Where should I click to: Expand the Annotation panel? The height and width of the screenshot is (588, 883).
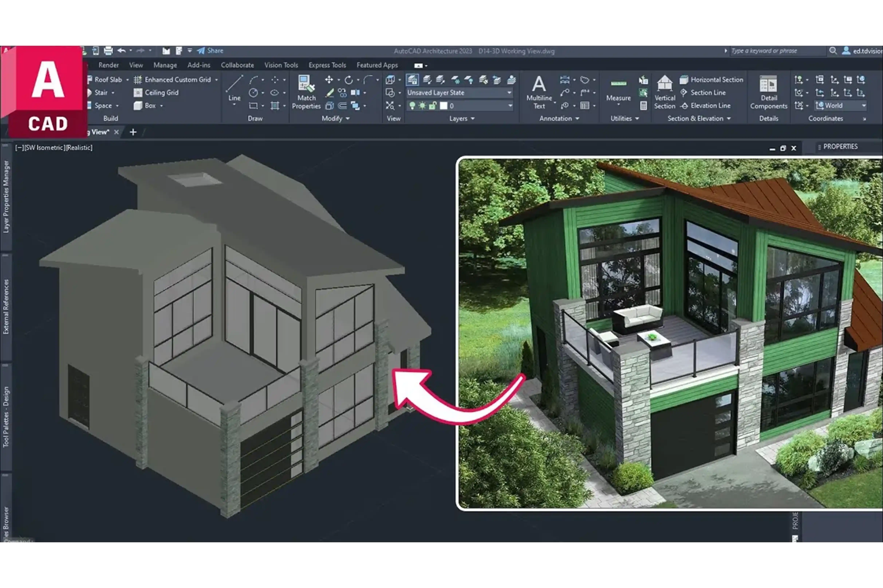tap(559, 118)
